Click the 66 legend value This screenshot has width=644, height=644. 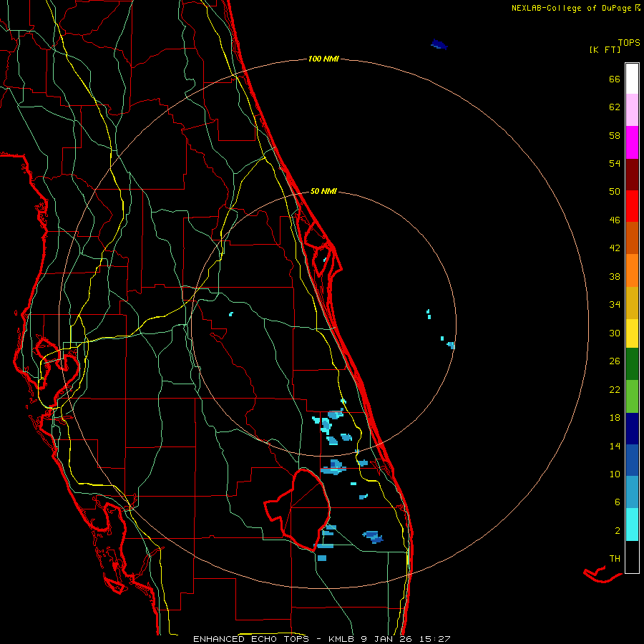615,79
